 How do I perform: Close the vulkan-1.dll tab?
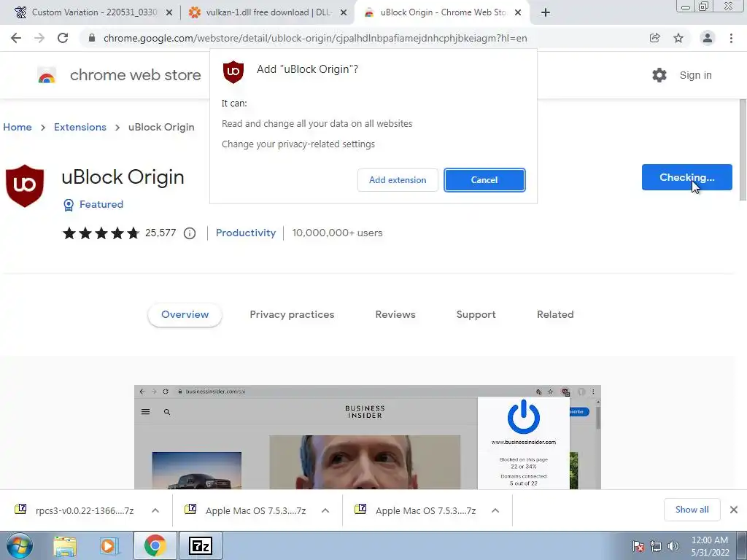(344, 13)
